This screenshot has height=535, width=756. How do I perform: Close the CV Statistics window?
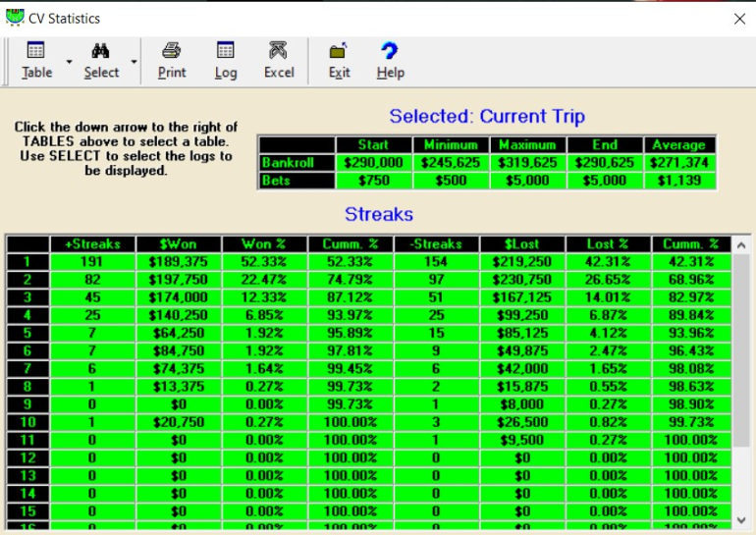coord(739,18)
